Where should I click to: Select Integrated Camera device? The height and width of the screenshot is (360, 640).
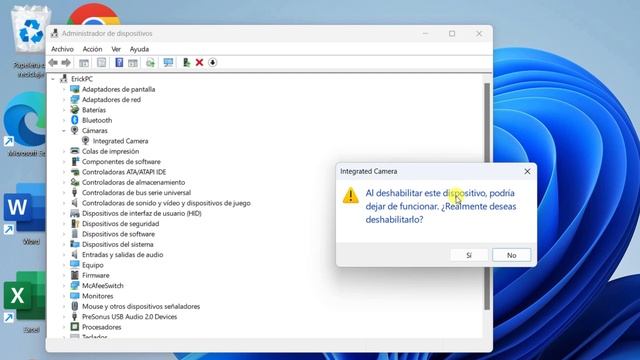[120, 141]
